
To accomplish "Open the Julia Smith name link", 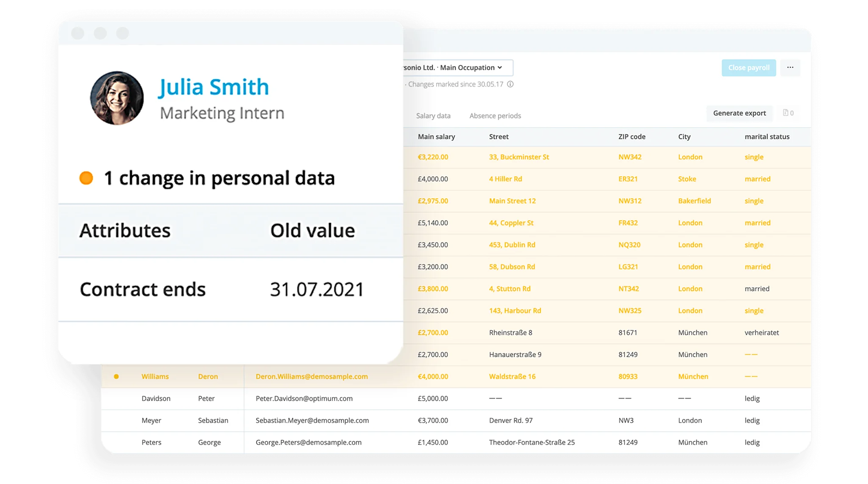I will 214,87.
